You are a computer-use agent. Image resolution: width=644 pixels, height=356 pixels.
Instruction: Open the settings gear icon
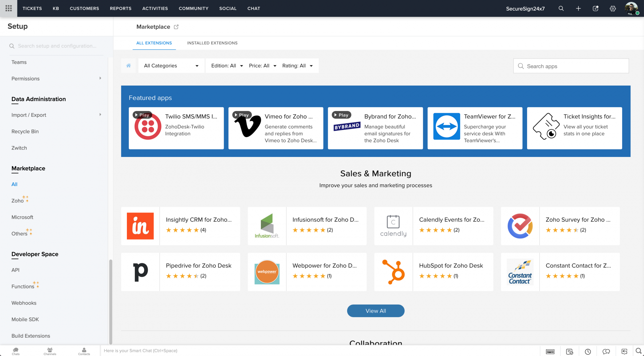click(x=613, y=8)
